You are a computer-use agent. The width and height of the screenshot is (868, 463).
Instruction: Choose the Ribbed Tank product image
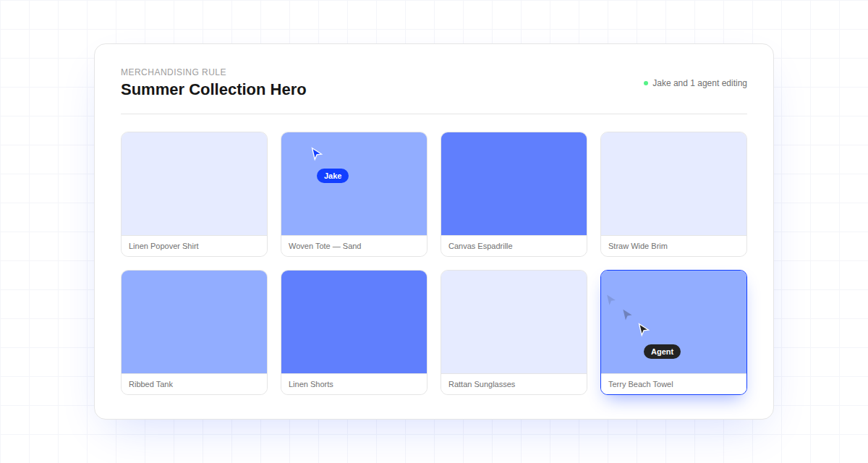194,322
